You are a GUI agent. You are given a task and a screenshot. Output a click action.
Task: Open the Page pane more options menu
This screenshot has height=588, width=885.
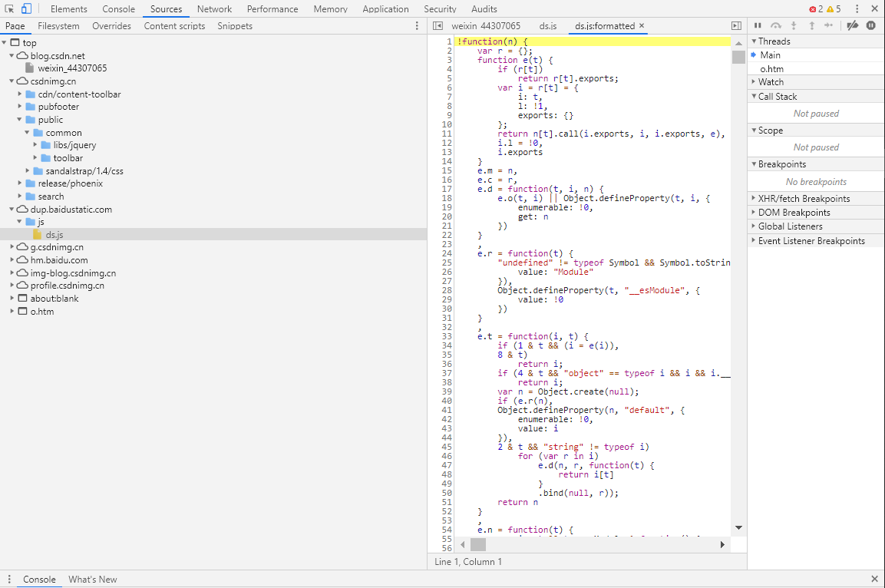tap(417, 26)
